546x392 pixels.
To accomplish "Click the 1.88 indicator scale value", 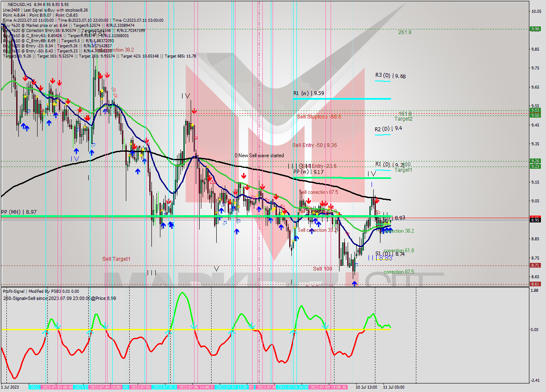I will pos(534,291).
